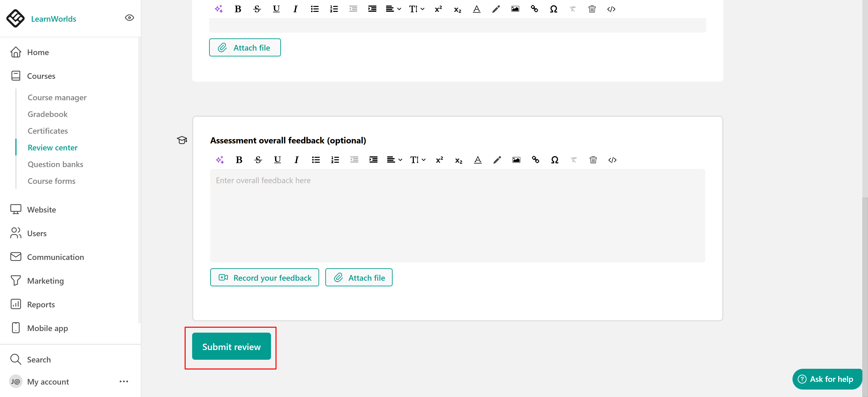
Task: Click highlighter pen icon in feedback toolbar
Action: (497, 160)
